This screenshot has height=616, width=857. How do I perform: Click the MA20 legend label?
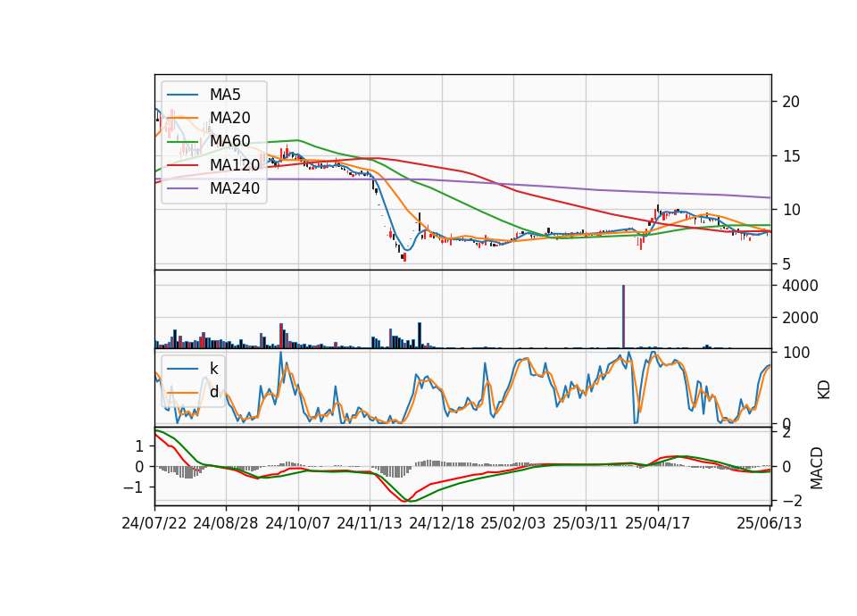[x=230, y=118]
